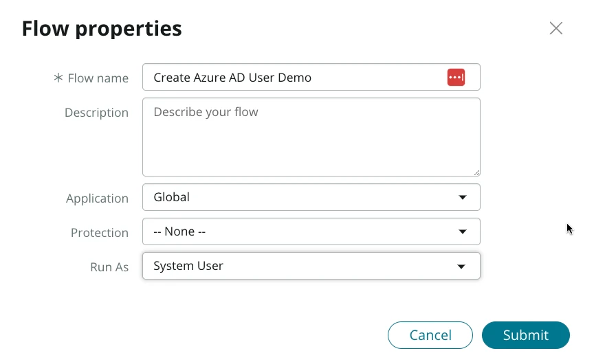Click the red password manager icon

pos(456,78)
